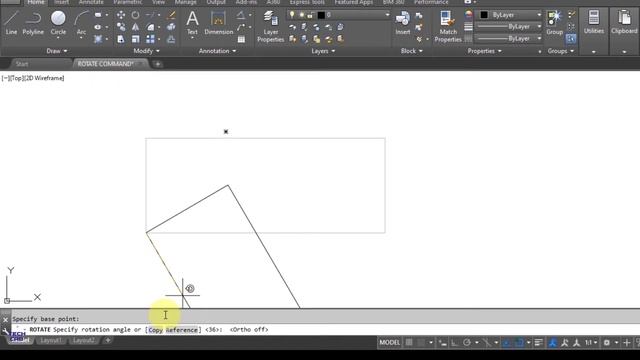Toggle polar tracking in status bar

pos(467,342)
